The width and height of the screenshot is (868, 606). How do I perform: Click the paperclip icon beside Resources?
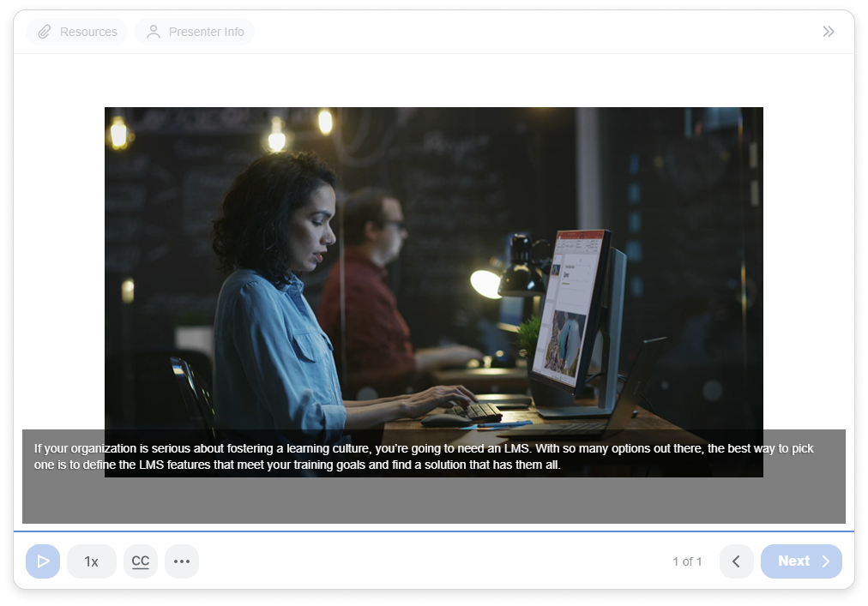[45, 32]
